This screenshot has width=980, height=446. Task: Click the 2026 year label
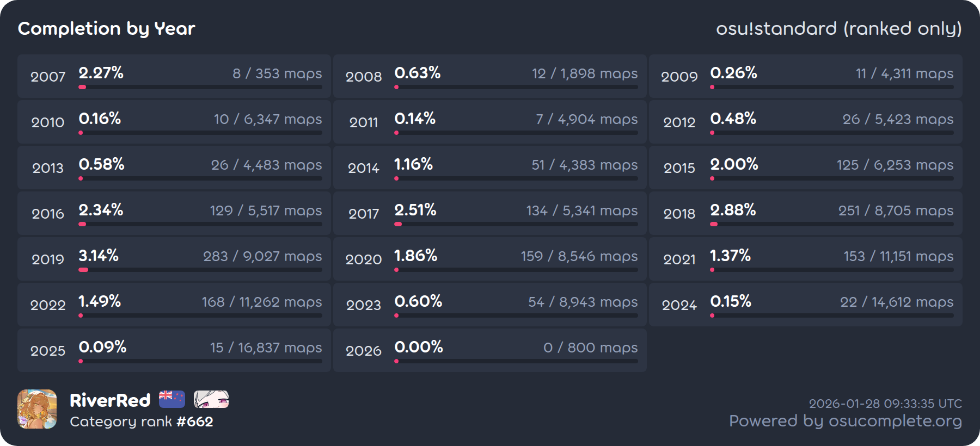click(x=364, y=351)
